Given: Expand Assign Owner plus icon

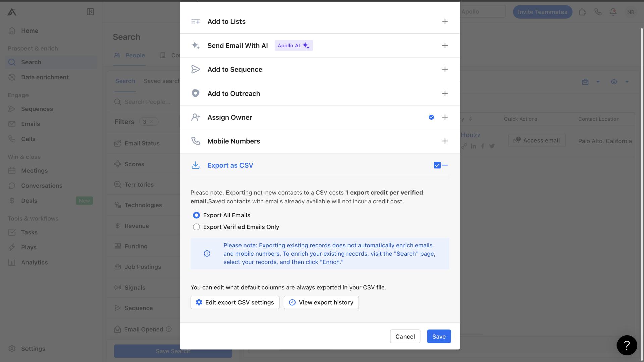Looking at the screenshot, I should [445, 117].
